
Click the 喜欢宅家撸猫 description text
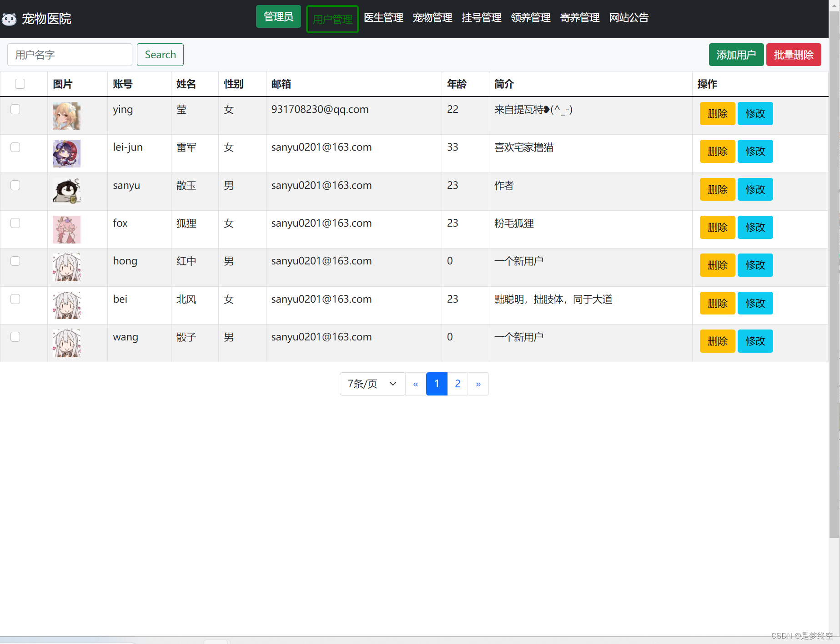[x=524, y=147]
